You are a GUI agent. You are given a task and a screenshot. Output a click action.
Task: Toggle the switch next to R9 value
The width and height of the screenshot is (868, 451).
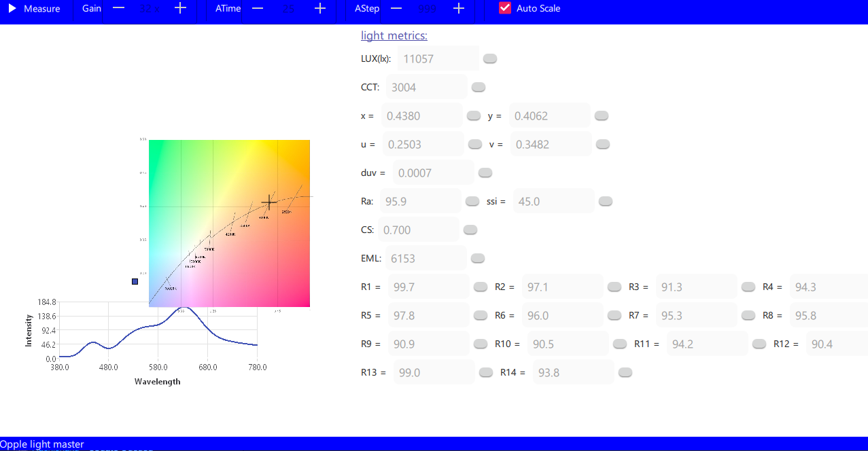click(x=481, y=344)
